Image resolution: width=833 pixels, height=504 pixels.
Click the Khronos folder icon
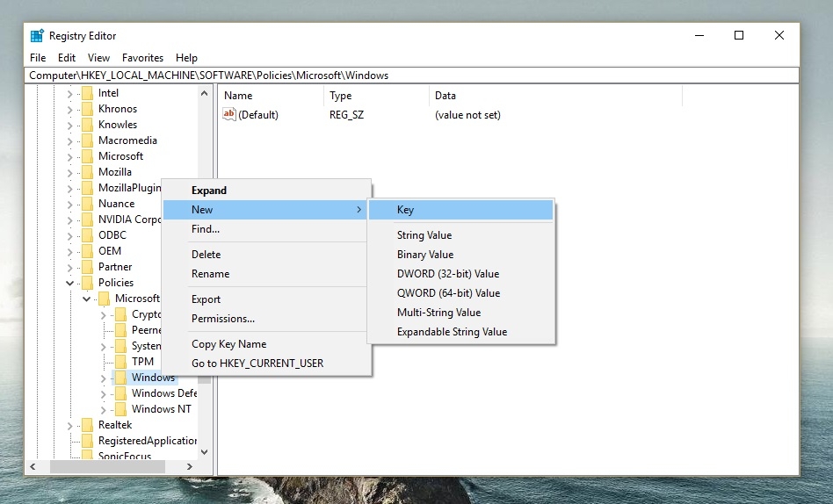click(x=87, y=110)
